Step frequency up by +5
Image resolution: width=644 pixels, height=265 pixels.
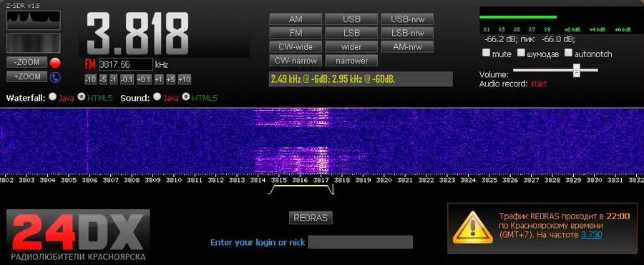[171, 79]
